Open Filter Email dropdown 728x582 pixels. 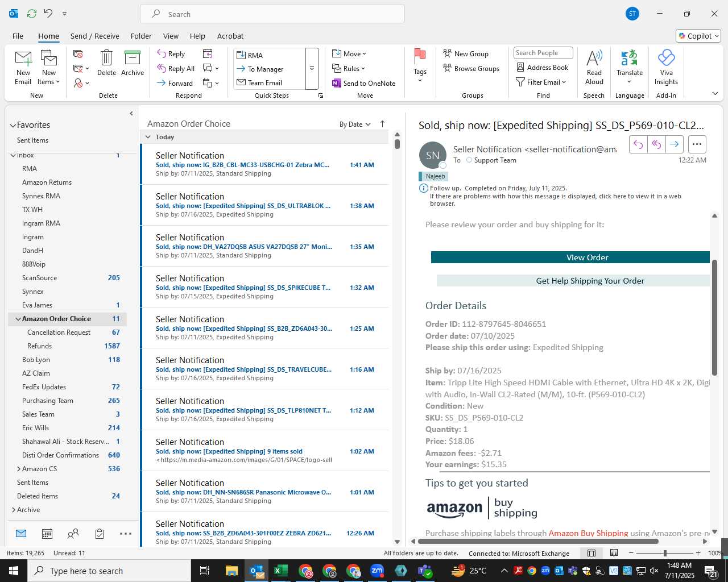point(541,82)
